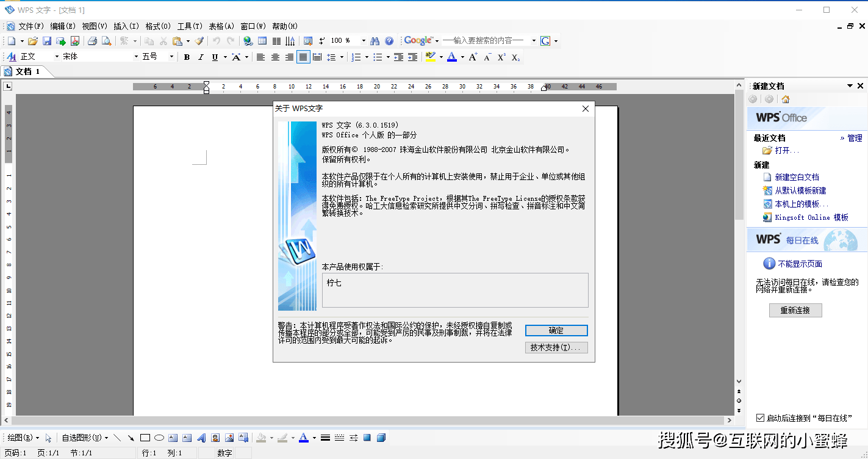This screenshot has width=868, height=459.
Task: Click the 技术支持(T)... button
Action: (556, 347)
